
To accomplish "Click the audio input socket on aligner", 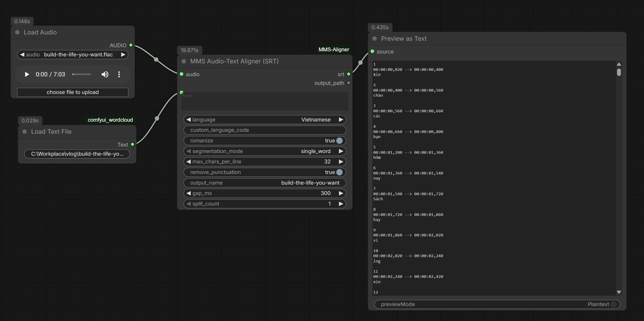I will (182, 74).
